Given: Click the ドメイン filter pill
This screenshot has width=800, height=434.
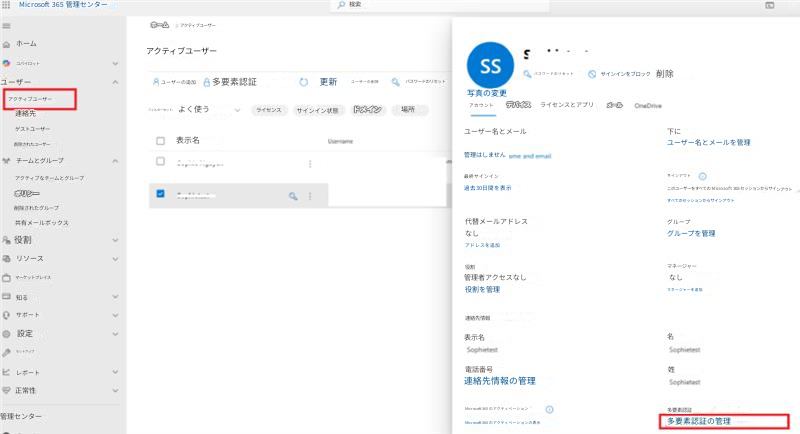Looking at the screenshot, I should tap(367, 110).
